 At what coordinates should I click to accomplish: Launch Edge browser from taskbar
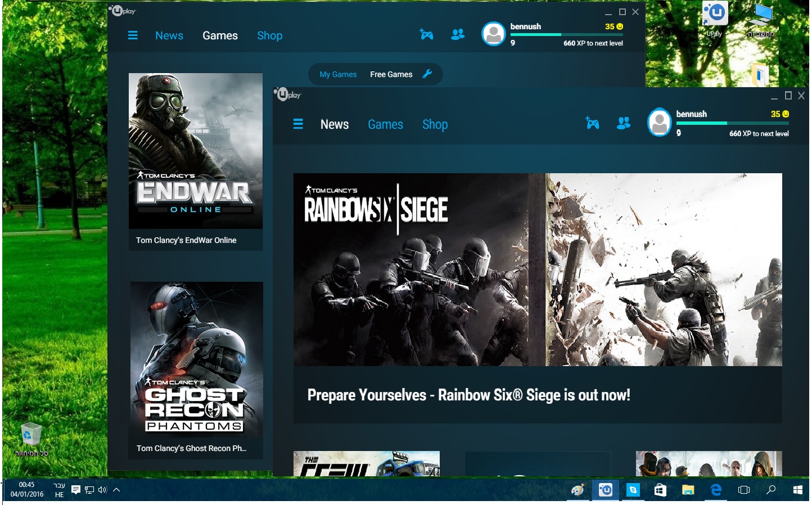point(716,490)
